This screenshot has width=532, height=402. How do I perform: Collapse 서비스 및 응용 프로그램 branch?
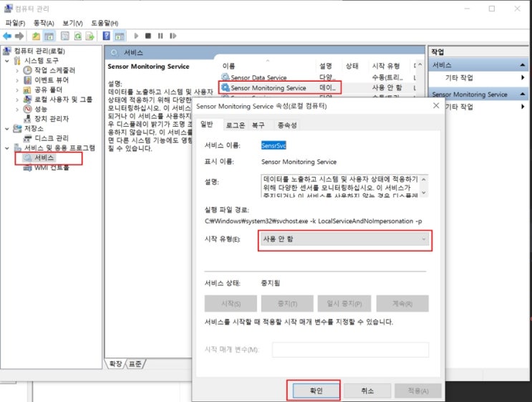6,148
